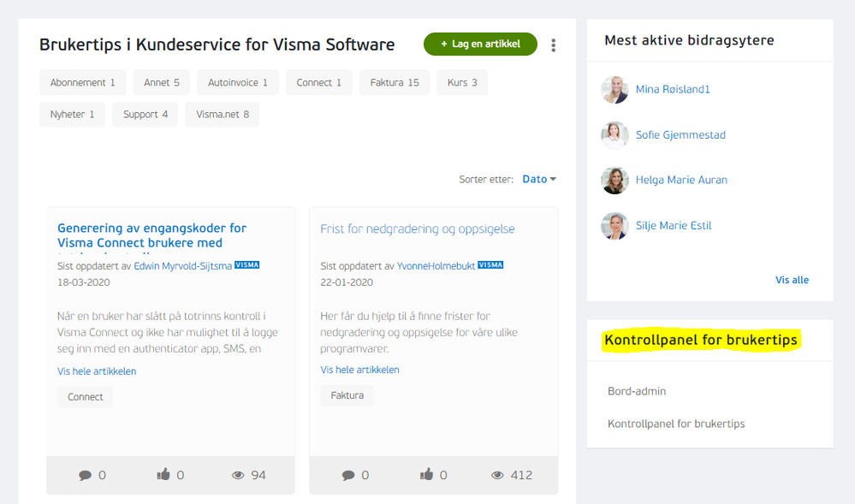Image resolution: width=855 pixels, height=504 pixels.
Task: Click date 18-03-2020 text
Action: point(84,282)
